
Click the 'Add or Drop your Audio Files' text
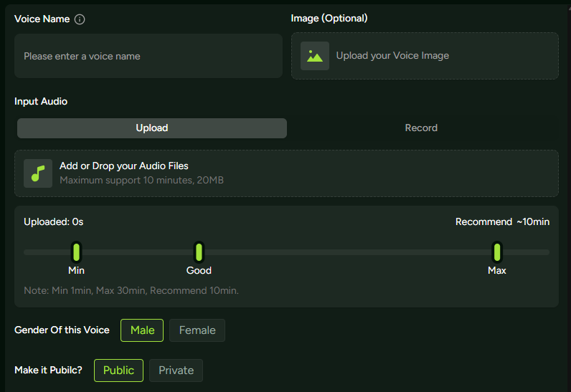coord(123,166)
